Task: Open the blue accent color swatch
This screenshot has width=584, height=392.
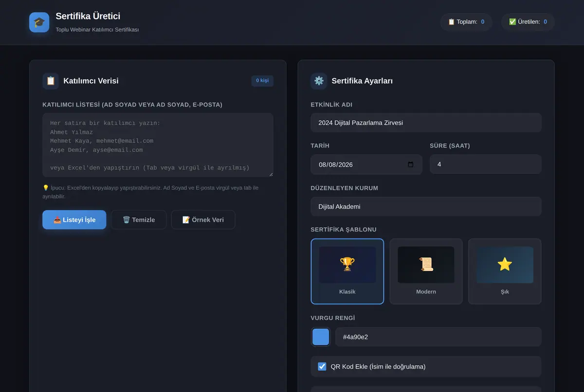Action: [321, 337]
